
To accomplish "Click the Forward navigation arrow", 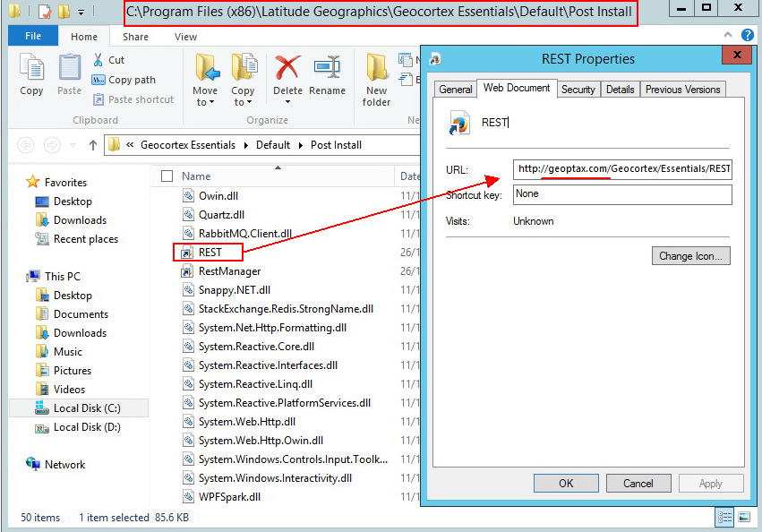I will (52, 145).
